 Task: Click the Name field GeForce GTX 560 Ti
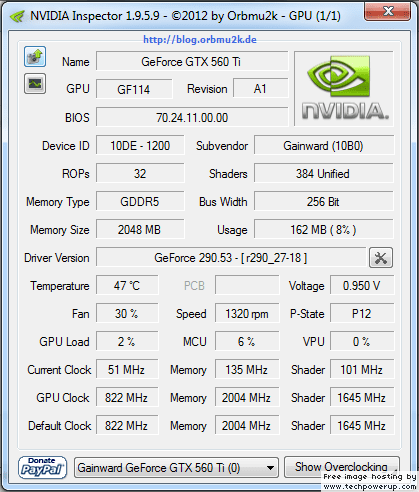pyautogui.click(x=192, y=61)
